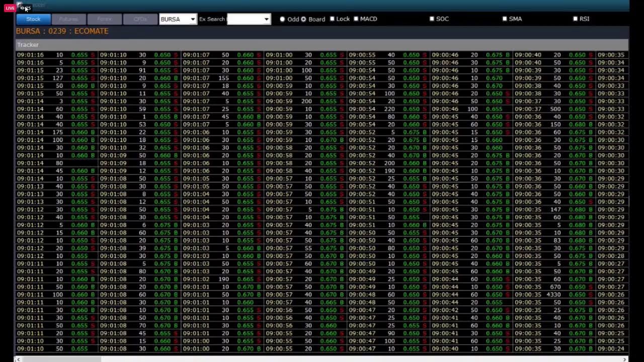Tick the MACD indicator checkbox
The image size is (644, 362).
tap(356, 19)
